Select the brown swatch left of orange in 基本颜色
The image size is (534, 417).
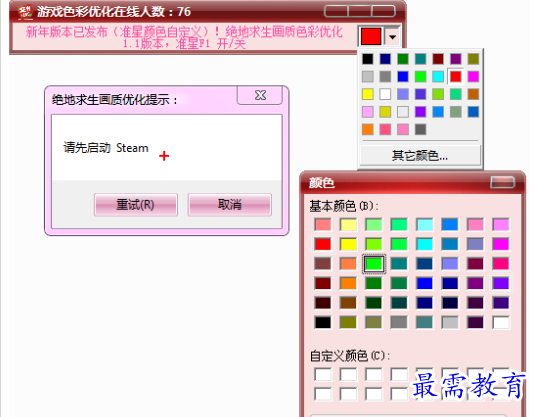(323, 264)
